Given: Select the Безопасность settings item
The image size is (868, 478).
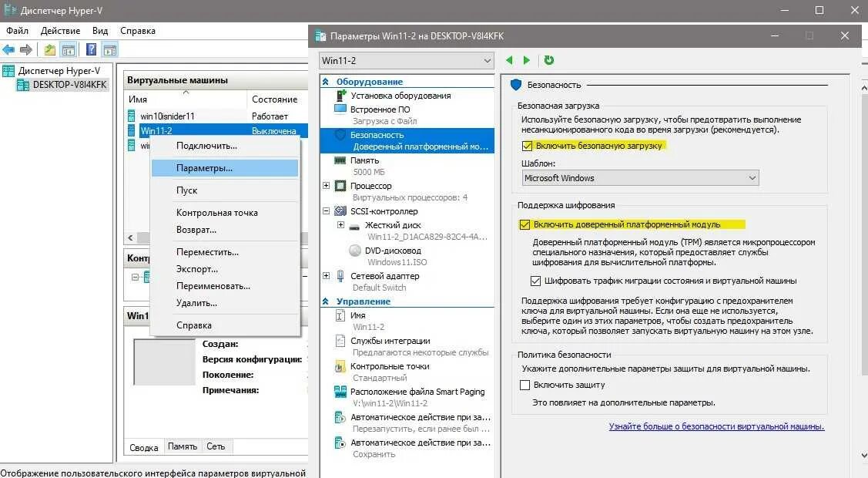Looking at the screenshot, I should point(407,140).
